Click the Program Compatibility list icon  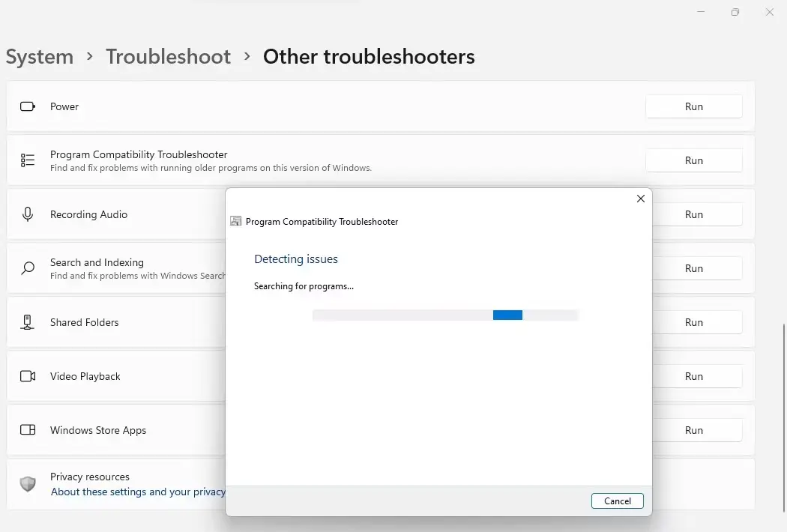pos(28,160)
